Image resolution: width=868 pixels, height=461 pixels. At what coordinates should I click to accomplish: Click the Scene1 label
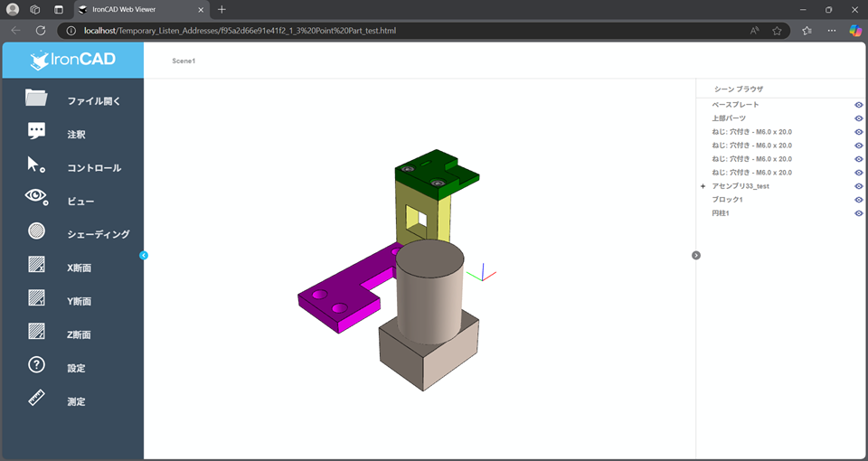coord(184,61)
